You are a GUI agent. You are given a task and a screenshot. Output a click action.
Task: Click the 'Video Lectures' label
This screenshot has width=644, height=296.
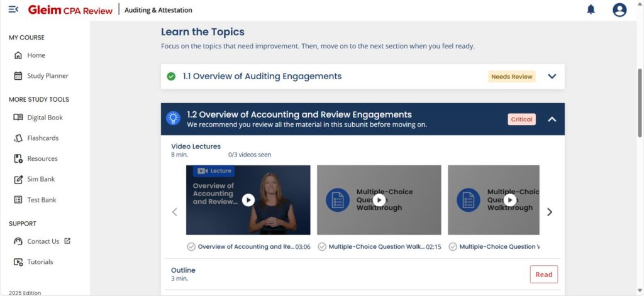point(196,146)
